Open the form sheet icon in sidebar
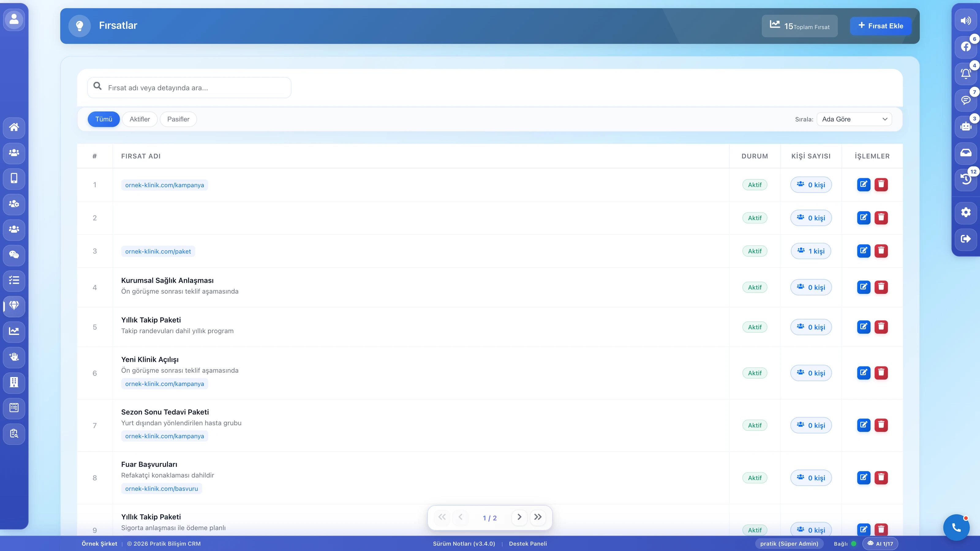Screen dimensions: 980x551 tap(14, 408)
